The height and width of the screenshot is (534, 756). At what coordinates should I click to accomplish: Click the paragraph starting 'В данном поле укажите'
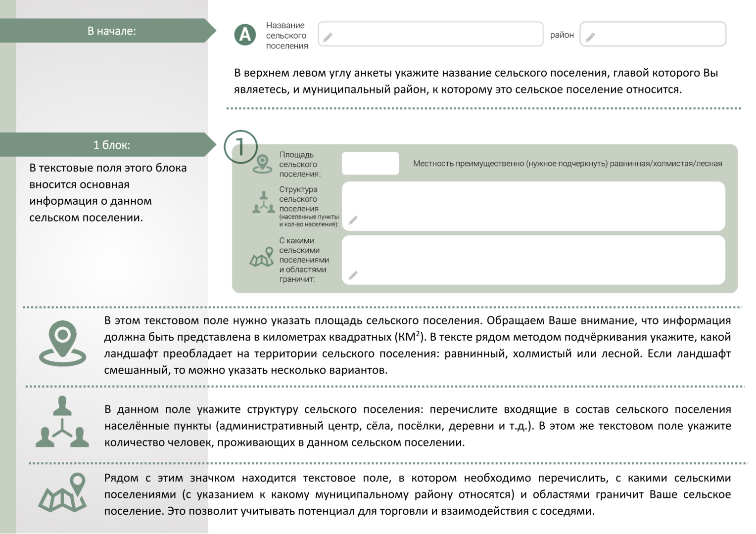point(417,426)
